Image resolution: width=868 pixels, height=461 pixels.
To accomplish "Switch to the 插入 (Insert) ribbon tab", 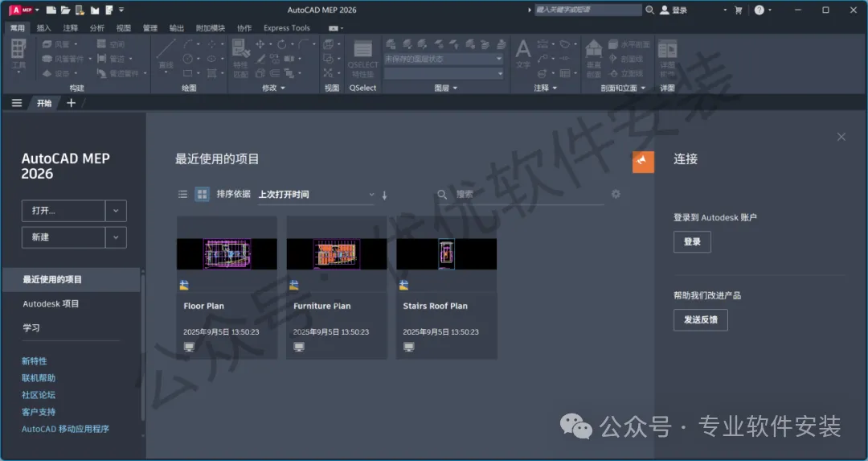I will point(43,27).
